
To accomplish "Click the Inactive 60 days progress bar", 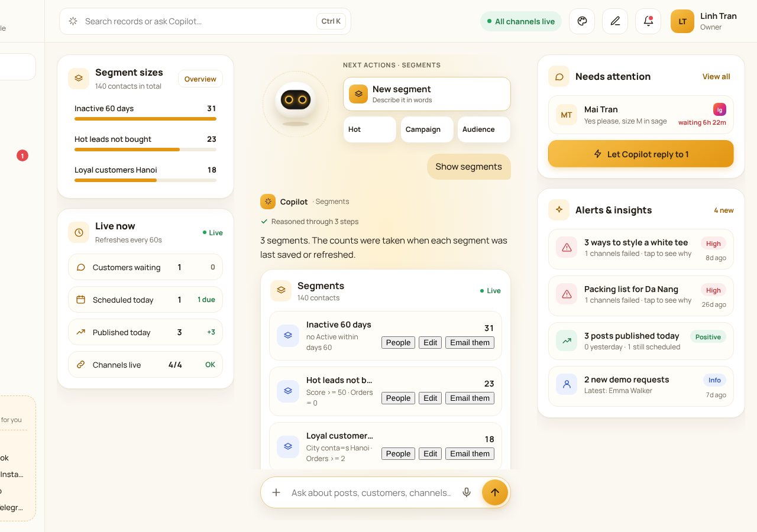I will pos(145,119).
